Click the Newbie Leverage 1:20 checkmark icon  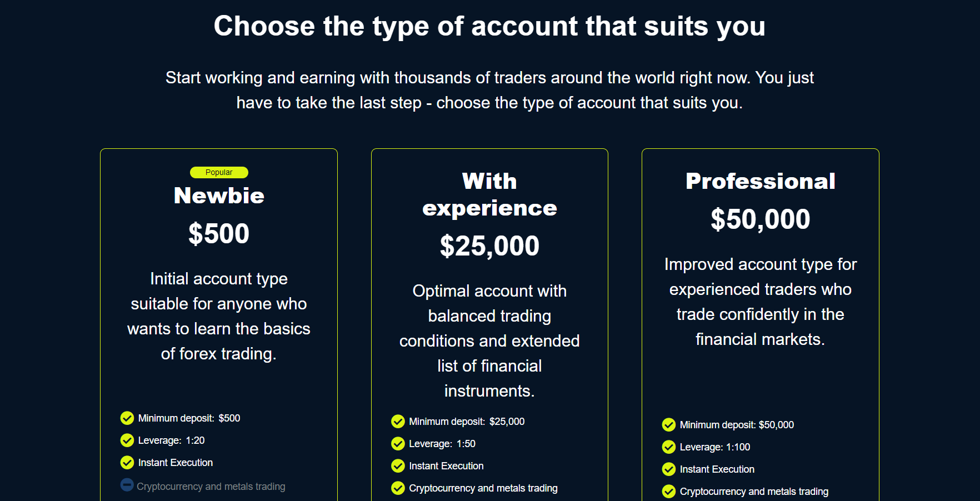[127, 440]
